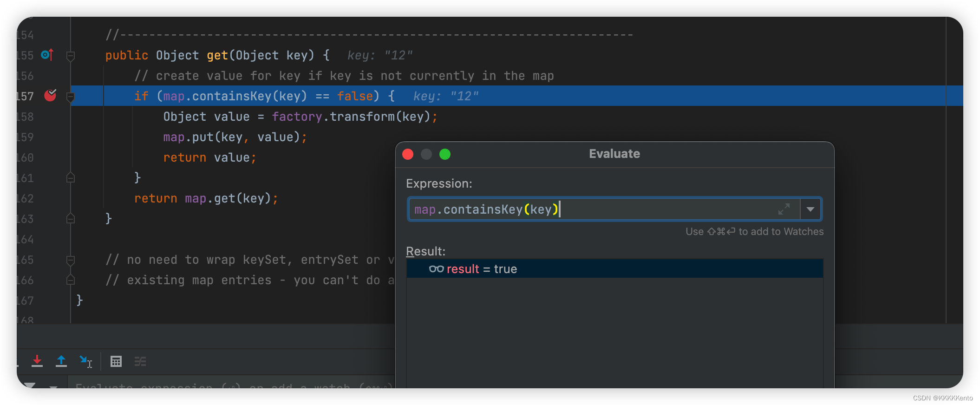Click the Evaluate dialog title bar text

(614, 154)
